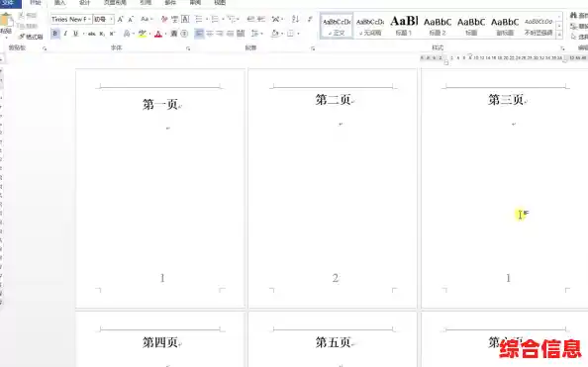Screen dimensions: 588x367
Task: Toggle the show paragraph marks icon
Action: pos(310,19)
